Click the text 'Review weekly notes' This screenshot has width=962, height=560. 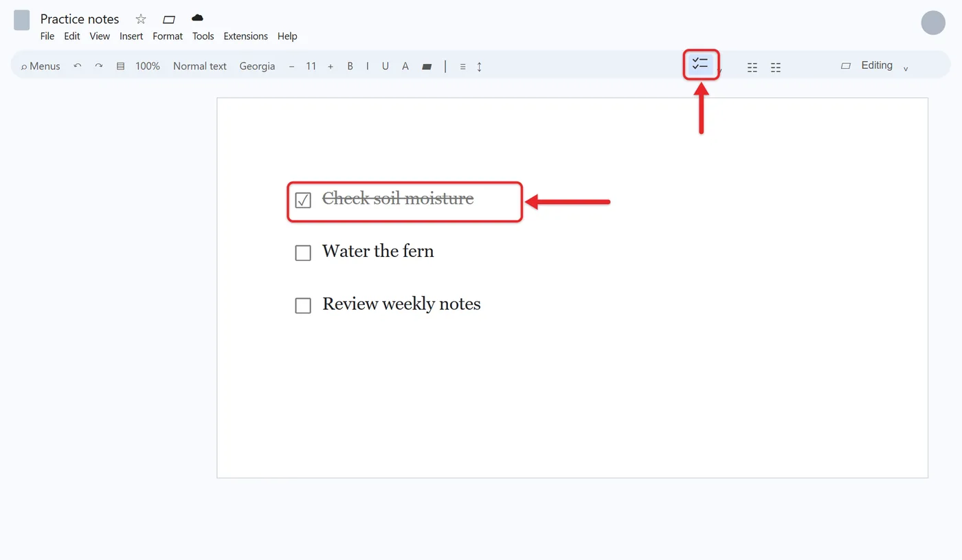pyautogui.click(x=401, y=304)
